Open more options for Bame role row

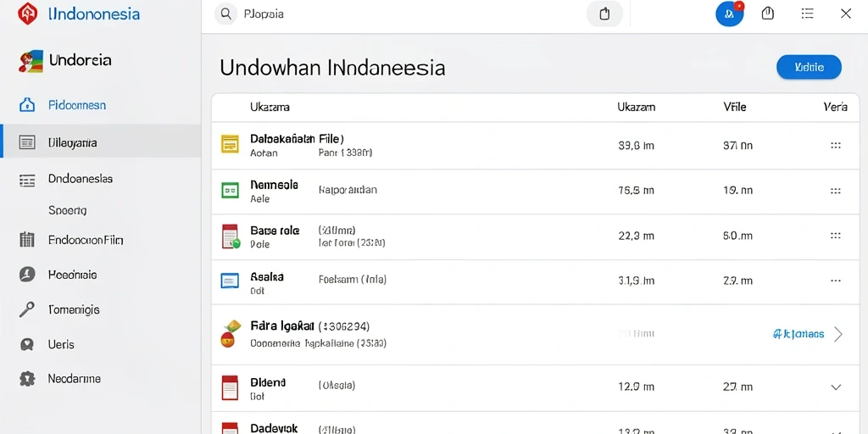[836, 236]
